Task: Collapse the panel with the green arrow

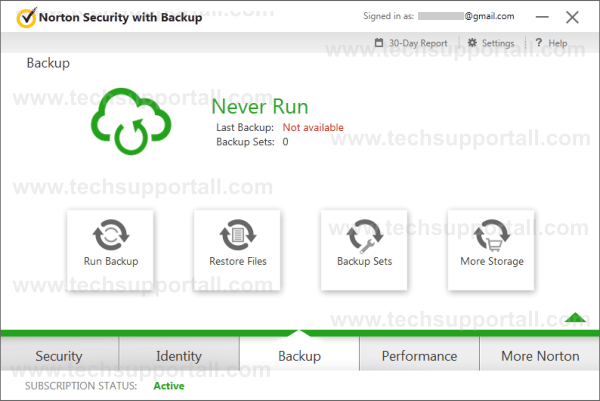Action: [575, 317]
